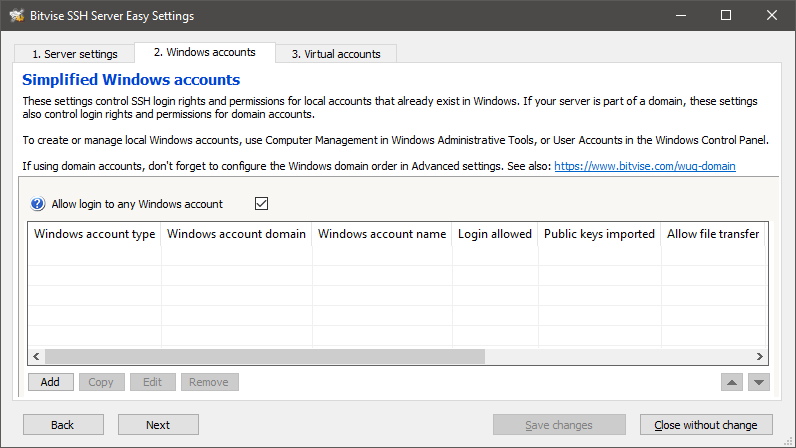Close without change

(706, 425)
